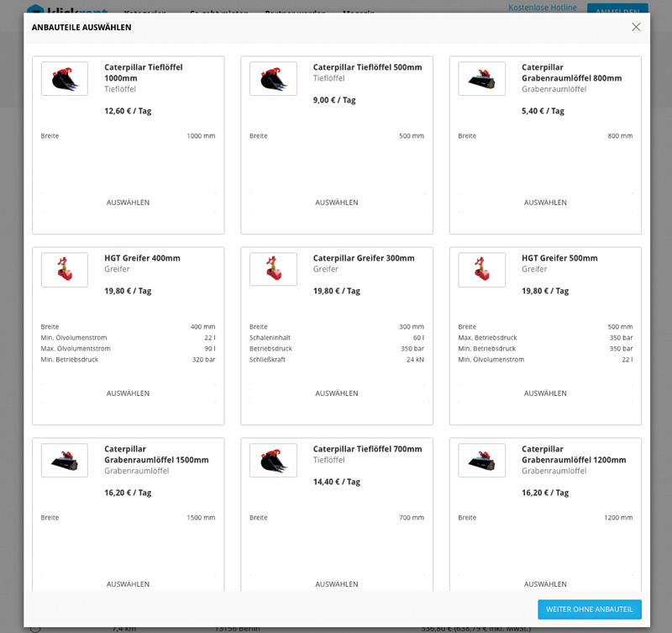Continue with Weiter ohne Anbauteil button
Screen dimensions: 672x633
tap(590, 609)
